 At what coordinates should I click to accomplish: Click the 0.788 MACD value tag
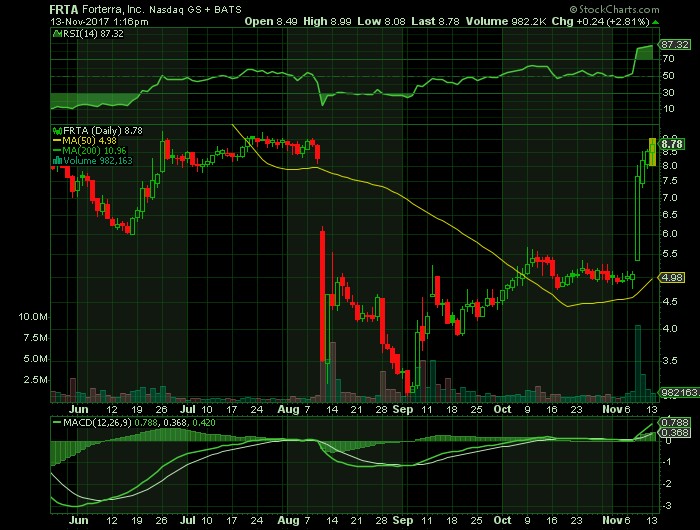tap(675, 422)
